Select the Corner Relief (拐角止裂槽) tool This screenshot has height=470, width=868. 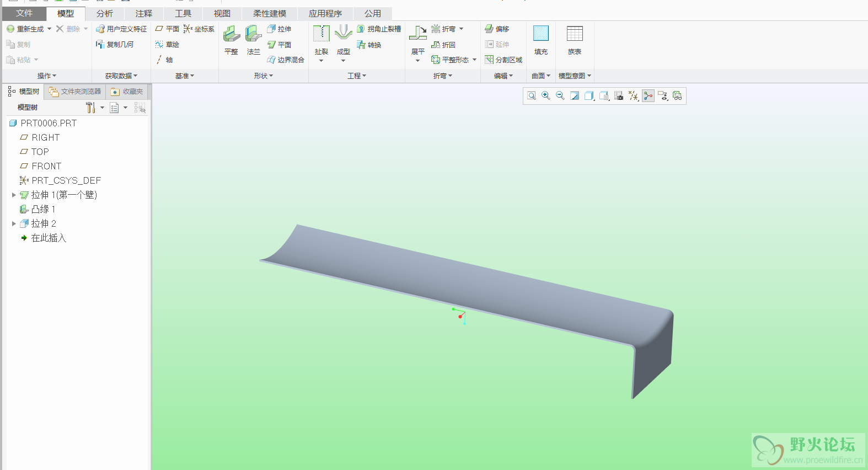point(379,29)
